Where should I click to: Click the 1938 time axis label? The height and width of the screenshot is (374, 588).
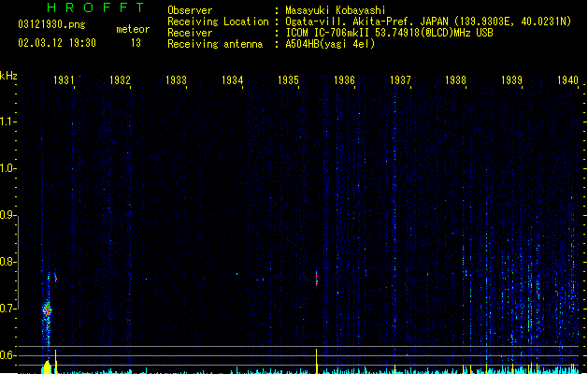point(455,79)
